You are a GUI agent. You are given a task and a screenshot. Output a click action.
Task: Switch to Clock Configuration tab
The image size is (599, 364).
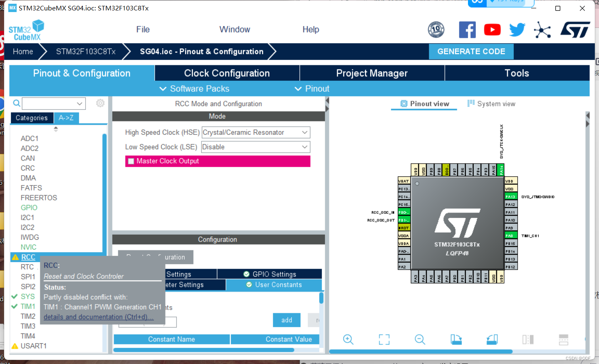click(x=227, y=73)
